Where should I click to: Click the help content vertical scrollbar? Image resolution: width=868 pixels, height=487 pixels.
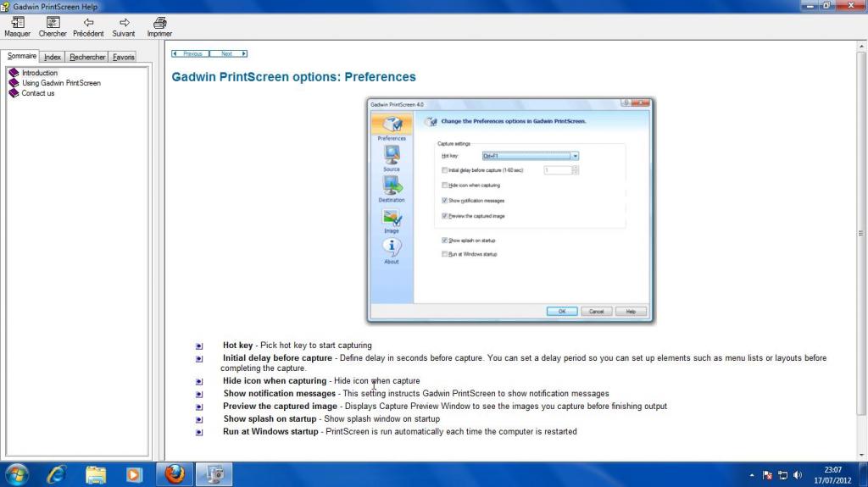click(861, 232)
